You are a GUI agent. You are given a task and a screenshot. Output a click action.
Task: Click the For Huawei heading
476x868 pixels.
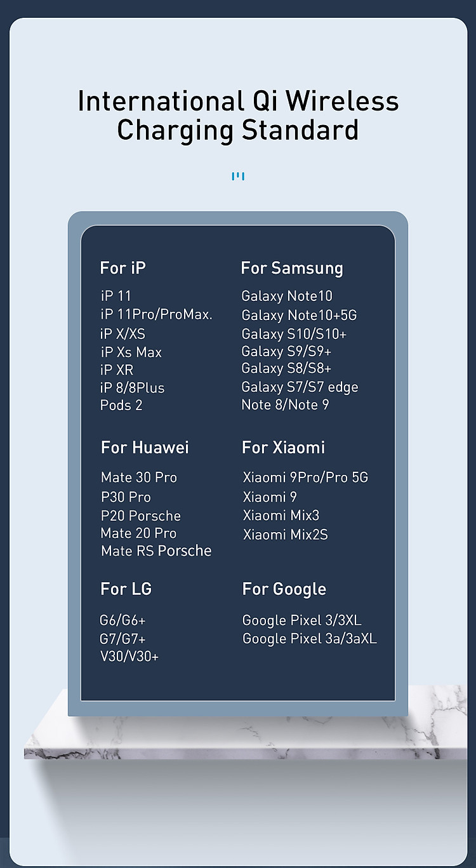[145, 447]
